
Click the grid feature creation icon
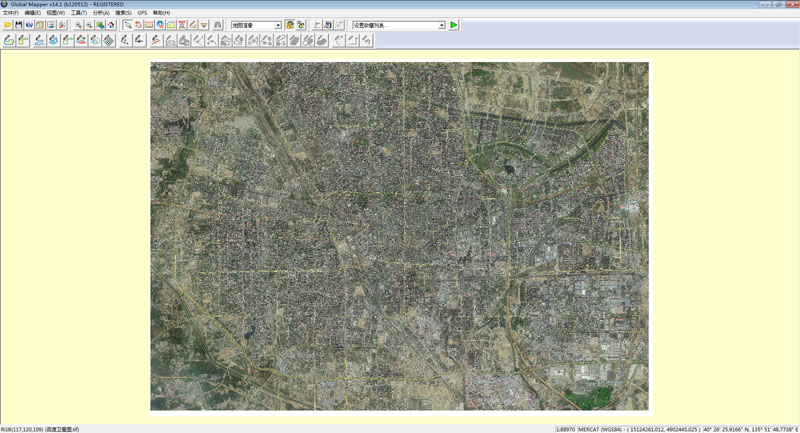109,40
